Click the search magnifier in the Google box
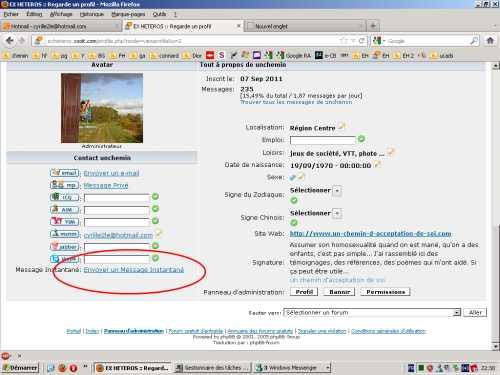The height and width of the screenshot is (375, 500). click(474, 41)
